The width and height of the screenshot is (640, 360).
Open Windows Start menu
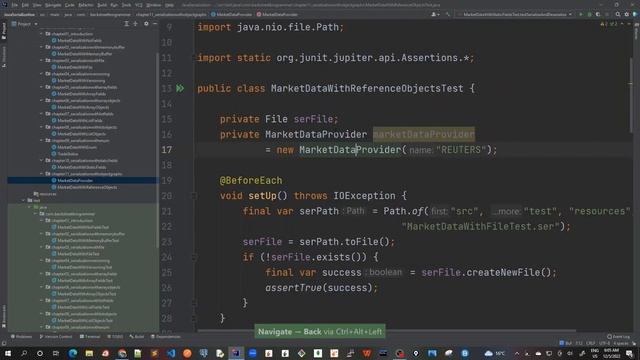8,353
